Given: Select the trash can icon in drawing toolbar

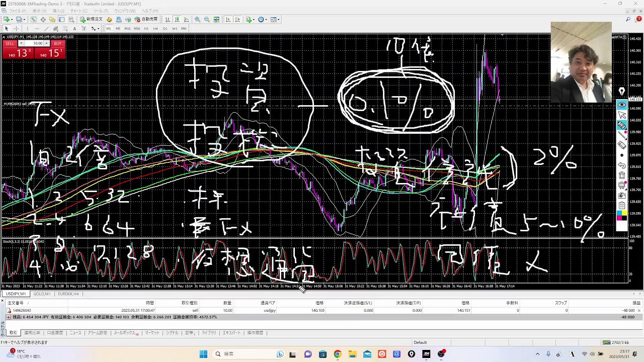Looking at the screenshot, I should coord(622,175).
